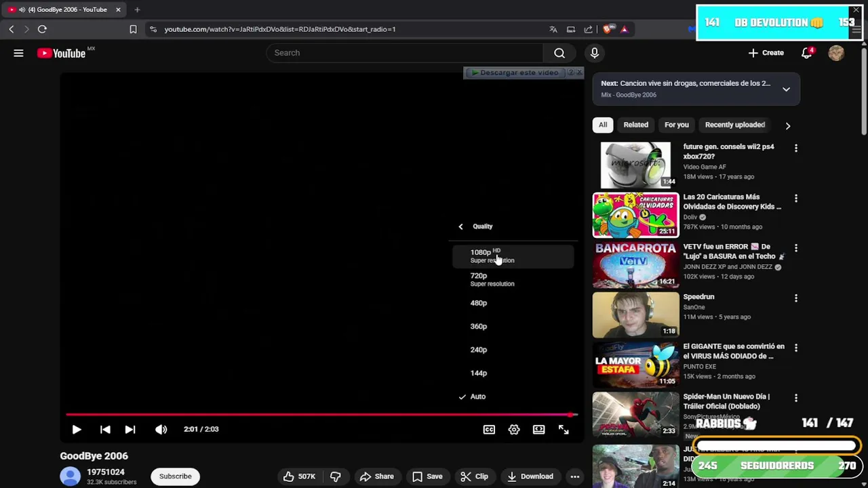Open 'future gen. consels' video thumbnail
Viewport: 868px width, 488px height.
click(635, 165)
